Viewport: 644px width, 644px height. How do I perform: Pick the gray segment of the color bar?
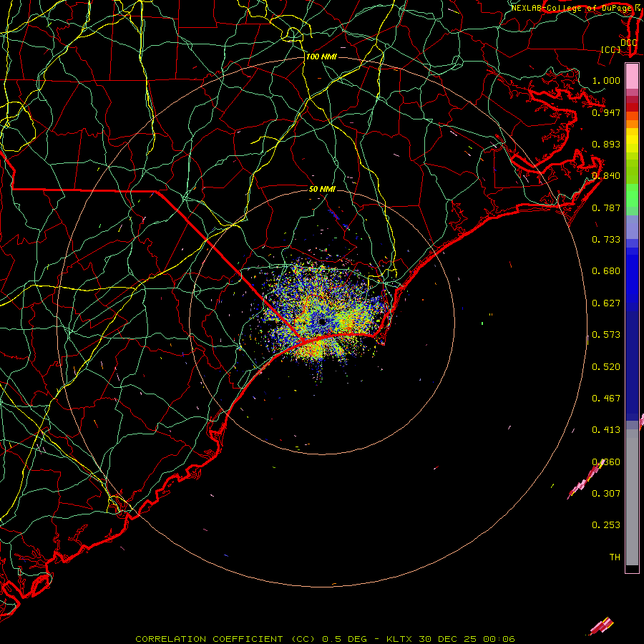coord(632,497)
